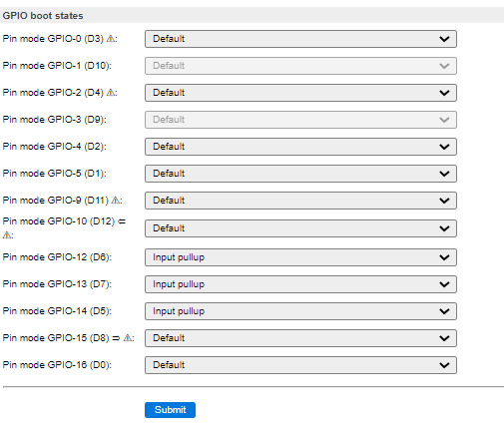This screenshot has height=429, width=504.
Task: Click the output arrow symbol beside GPIO-15 (D8)
Action: (116, 338)
